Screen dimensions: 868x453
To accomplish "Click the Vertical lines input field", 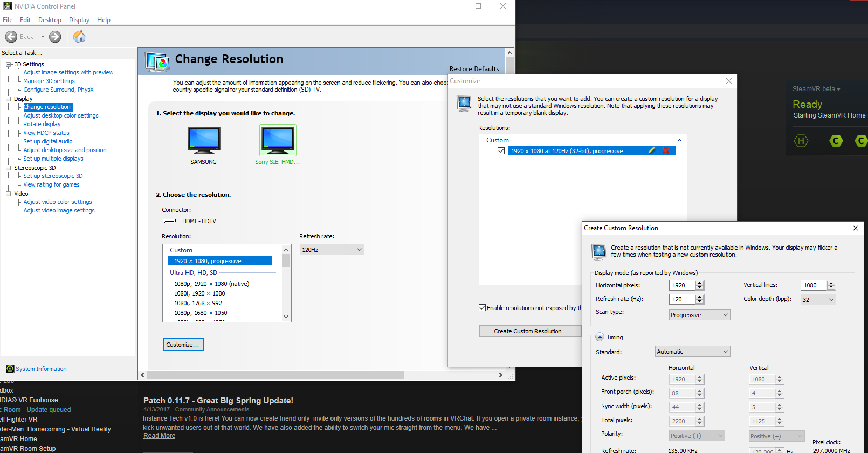I will click(814, 285).
